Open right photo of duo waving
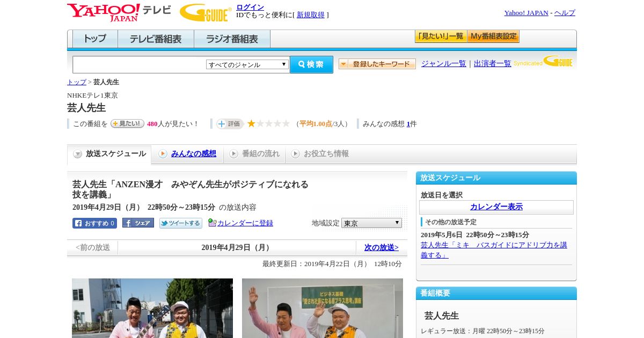This screenshot has width=644, height=338. pos(323,308)
